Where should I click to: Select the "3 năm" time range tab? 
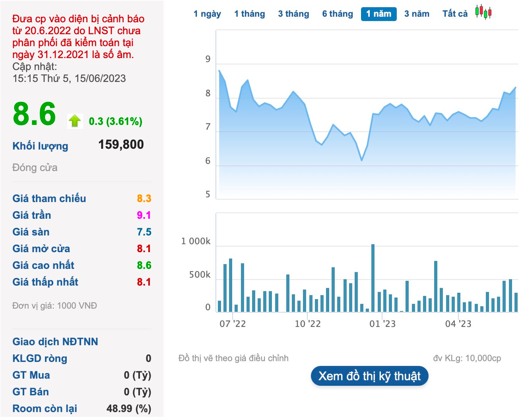(417, 14)
